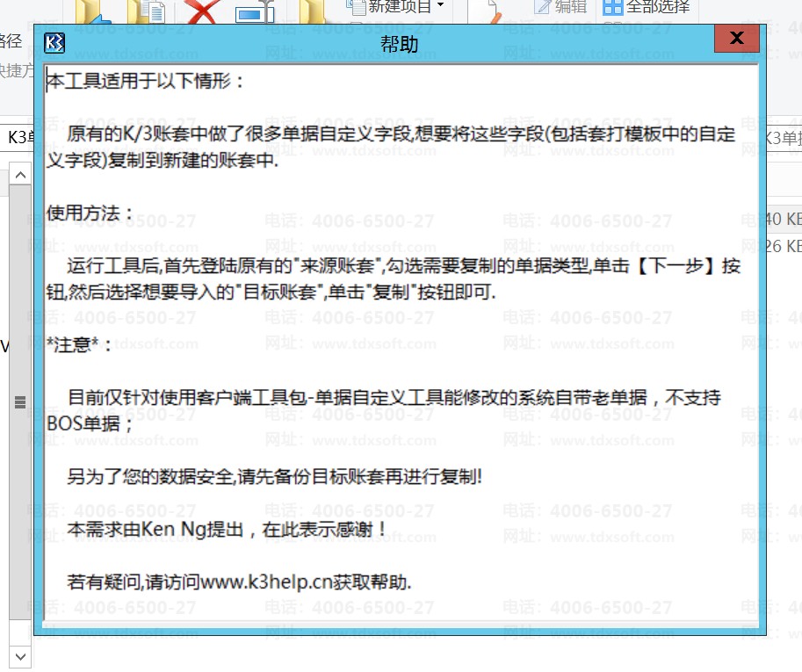The height and width of the screenshot is (672, 802).
Task: Click the red X delete icon in Explorer ribbon
Action: click(203, 11)
